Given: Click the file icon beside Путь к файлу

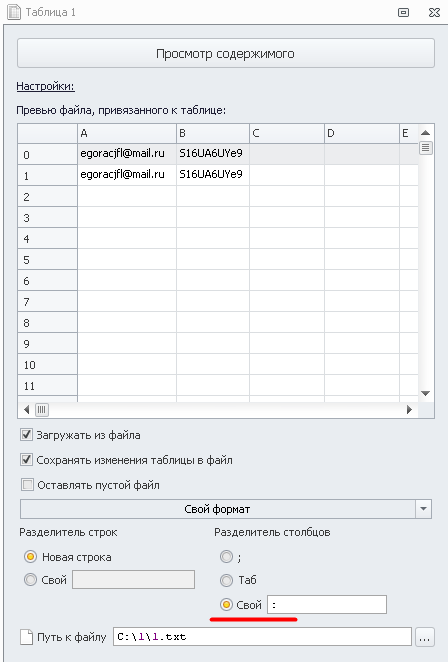Looking at the screenshot, I should tap(27, 637).
